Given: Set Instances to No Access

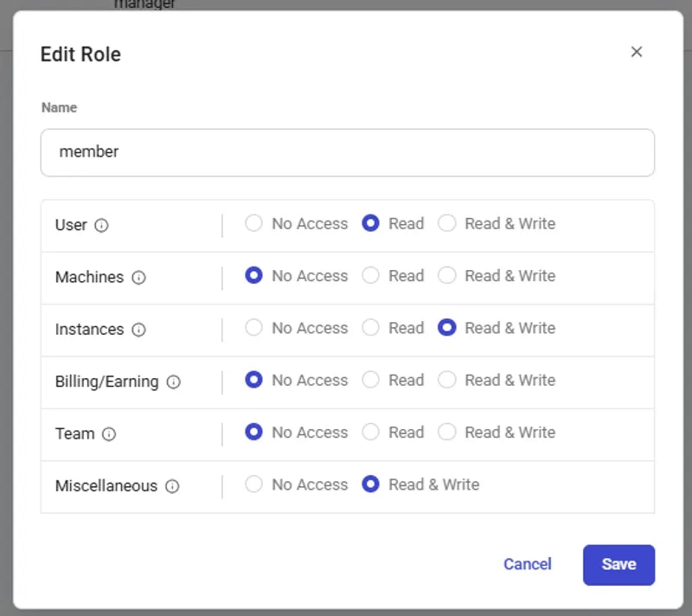Looking at the screenshot, I should click(253, 328).
